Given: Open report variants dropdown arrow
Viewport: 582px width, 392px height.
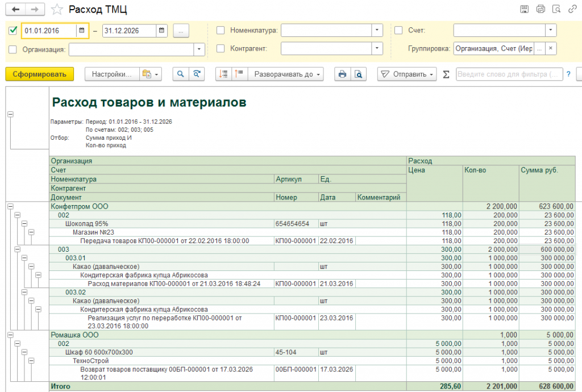Looking at the screenshot, I should point(157,74).
